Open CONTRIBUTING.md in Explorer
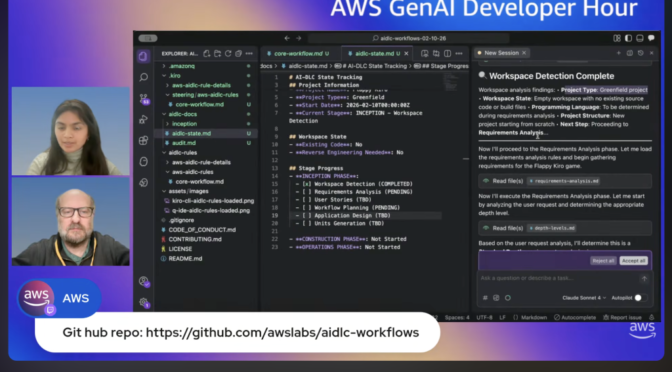This screenshot has height=372, width=672. 195,240
